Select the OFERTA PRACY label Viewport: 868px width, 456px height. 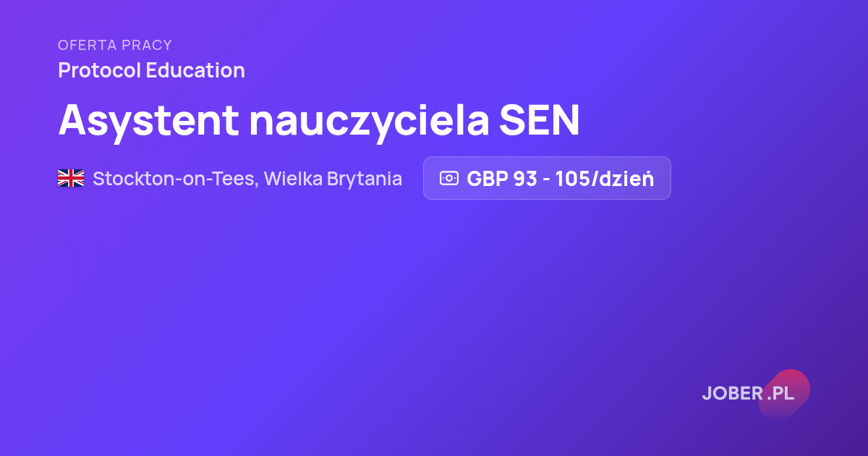(x=115, y=45)
